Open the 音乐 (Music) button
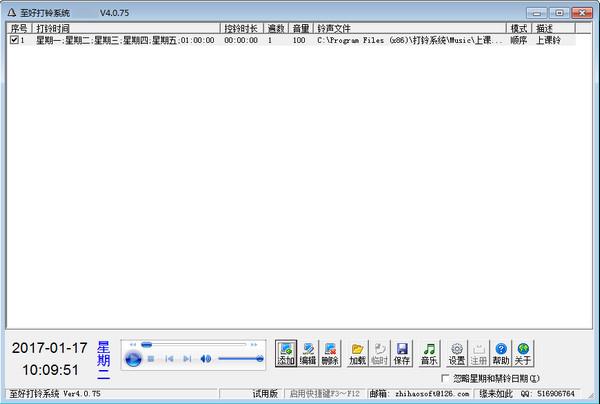The width and height of the screenshot is (600, 404). (429, 352)
